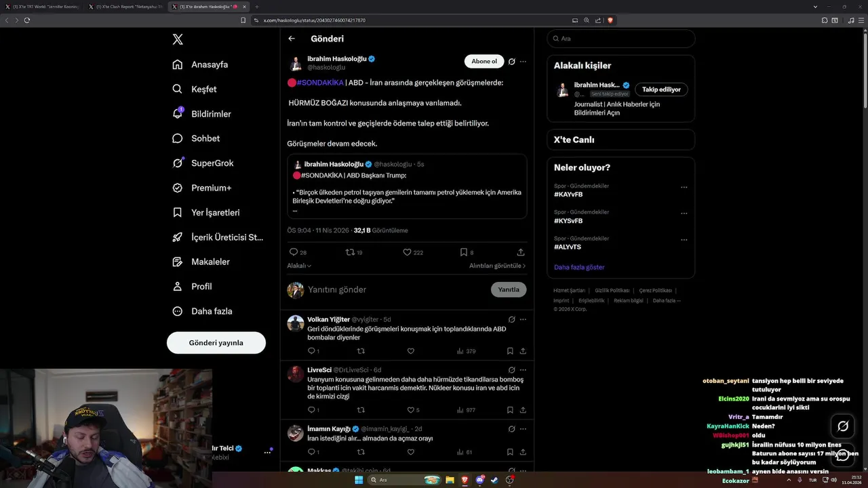Like İmamın Kayığı's reply

(411, 452)
